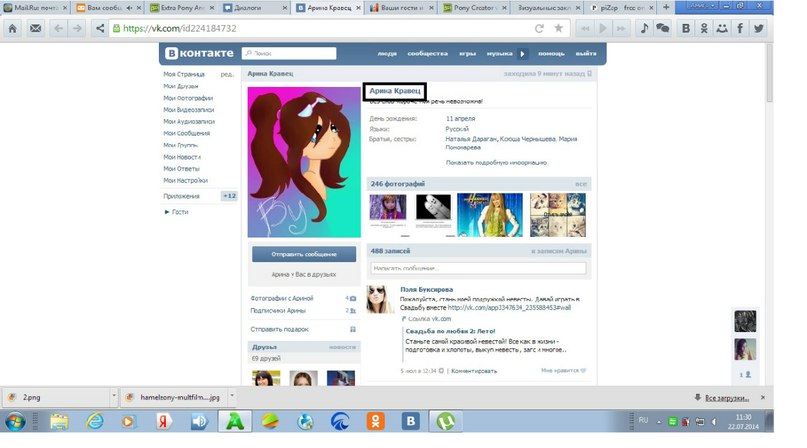Click the Moi Mir smiley icon in toolbar

722,29
